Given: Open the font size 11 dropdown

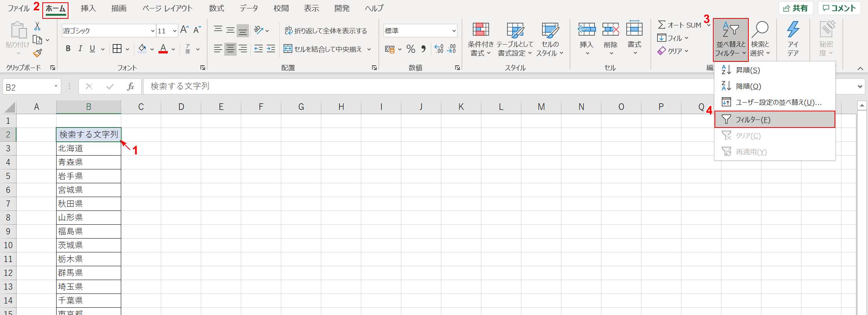Looking at the screenshot, I should point(175,31).
